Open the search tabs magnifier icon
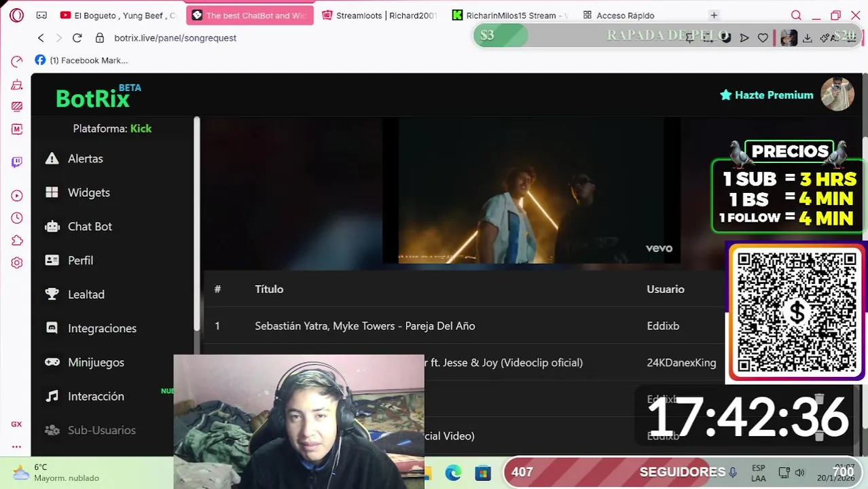Screen dimensions: 868x489 point(796,15)
